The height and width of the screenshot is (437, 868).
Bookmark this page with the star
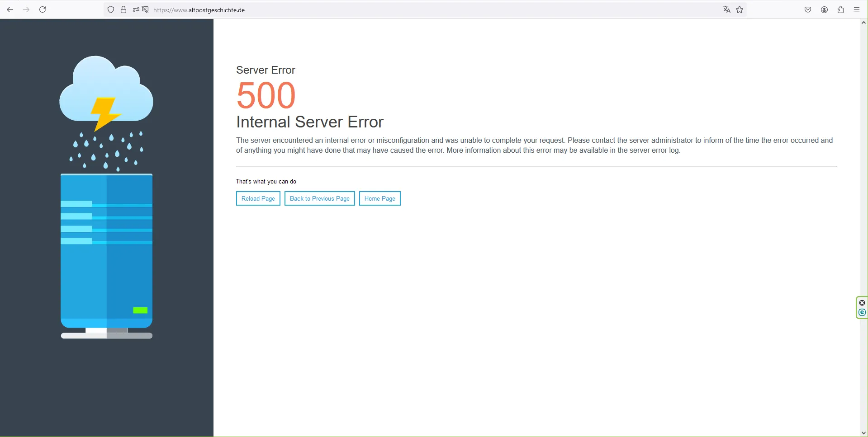pyautogui.click(x=740, y=9)
